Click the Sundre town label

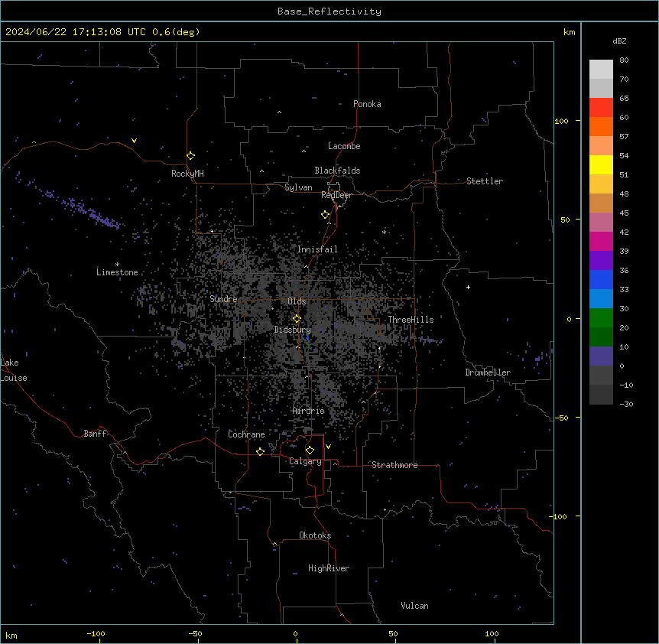(223, 299)
